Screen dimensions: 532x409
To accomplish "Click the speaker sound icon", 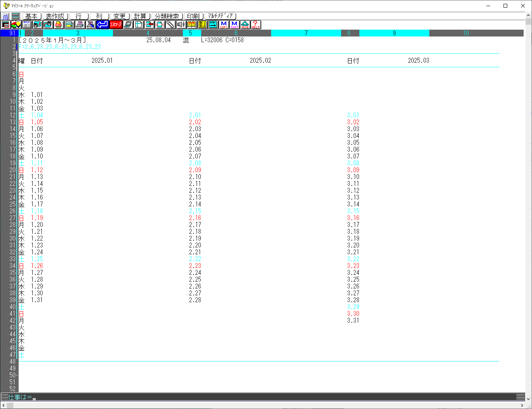I will [181, 25].
